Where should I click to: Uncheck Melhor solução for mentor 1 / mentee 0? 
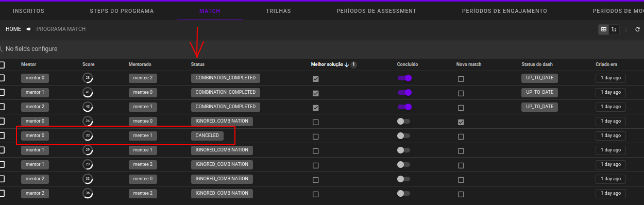pyautogui.click(x=316, y=93)
